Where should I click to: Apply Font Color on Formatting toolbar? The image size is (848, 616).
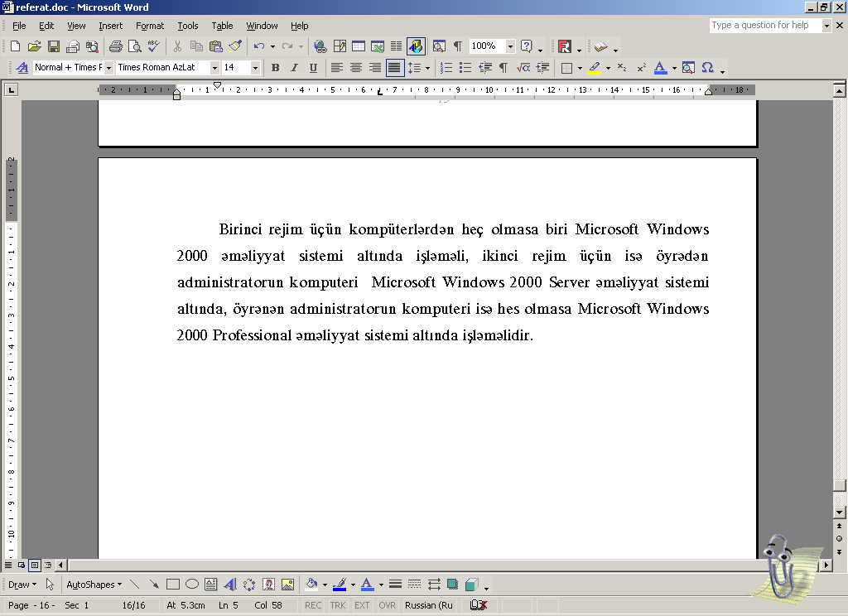[x=660, y=68]
